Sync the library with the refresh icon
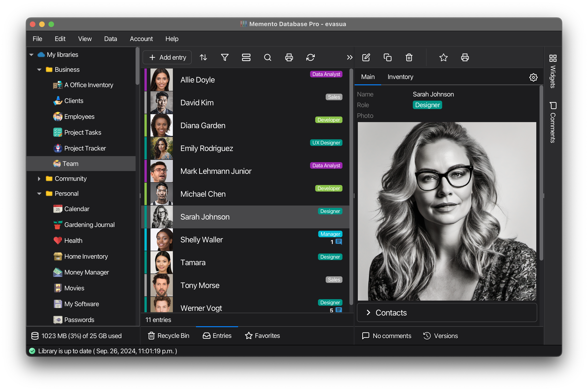Viewport: 588px width, 391px height. [x=310, y=57]
